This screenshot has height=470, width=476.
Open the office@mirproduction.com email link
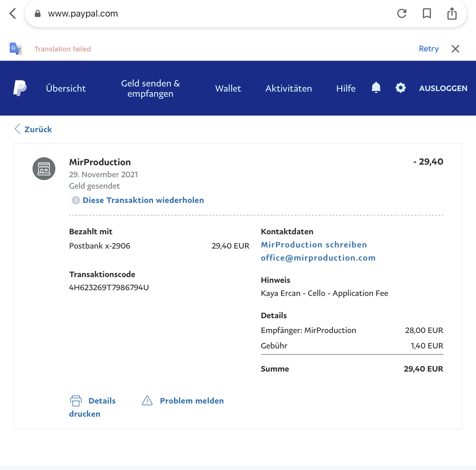318,258
